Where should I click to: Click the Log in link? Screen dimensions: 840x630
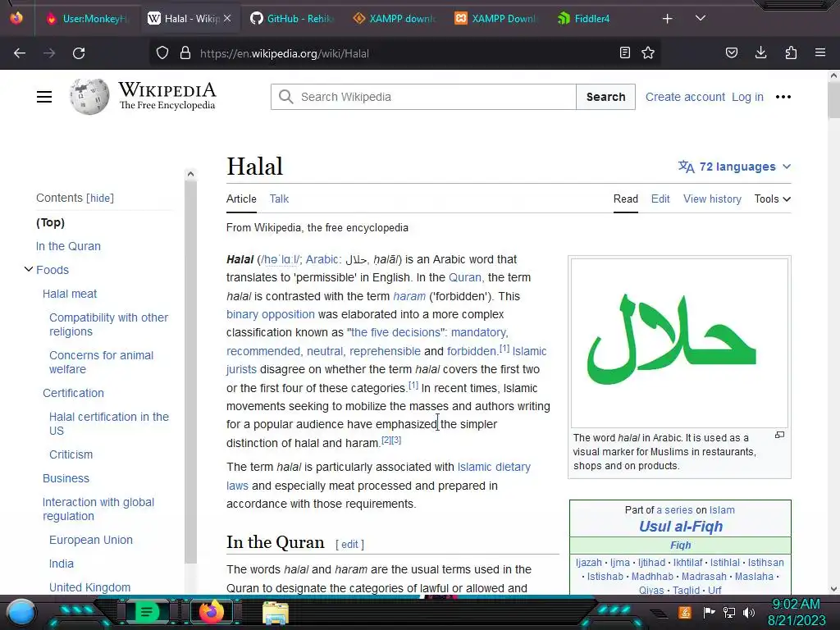747,97
